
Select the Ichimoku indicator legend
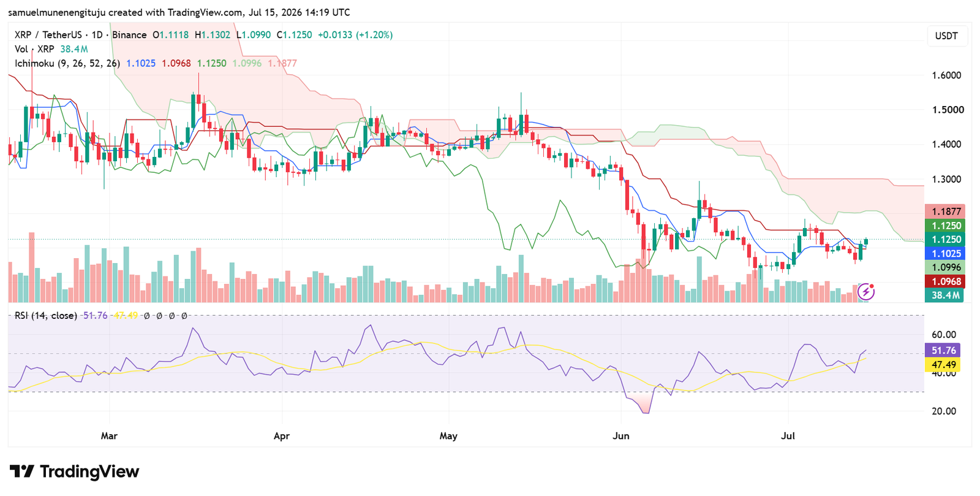pos(67,63)
